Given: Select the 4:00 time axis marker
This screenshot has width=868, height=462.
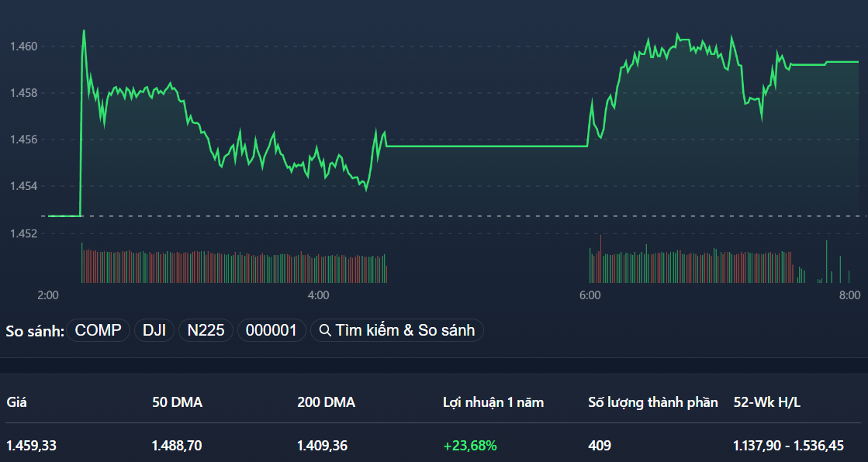Looking at the screenshot, I should point(318,295).
